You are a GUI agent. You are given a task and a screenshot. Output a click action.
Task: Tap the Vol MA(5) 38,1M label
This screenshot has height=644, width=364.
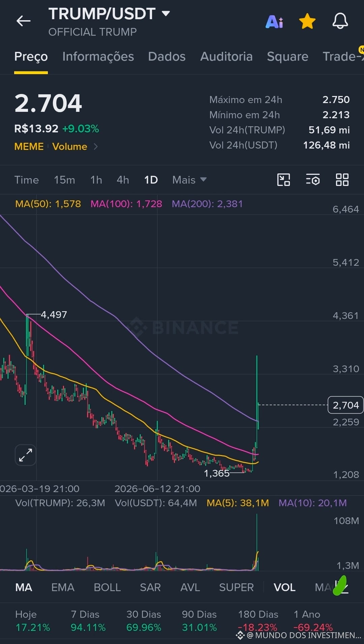pyautogui.click(x=238, y=503)
